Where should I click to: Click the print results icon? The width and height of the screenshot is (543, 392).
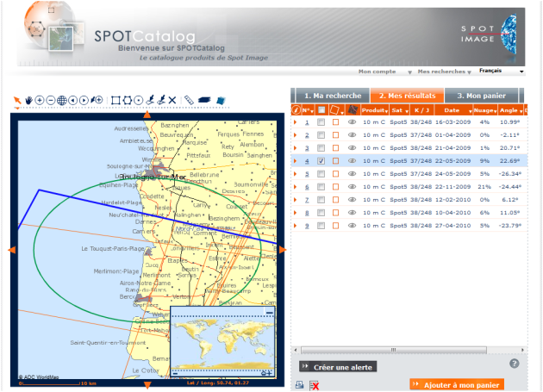click(300, 385)
